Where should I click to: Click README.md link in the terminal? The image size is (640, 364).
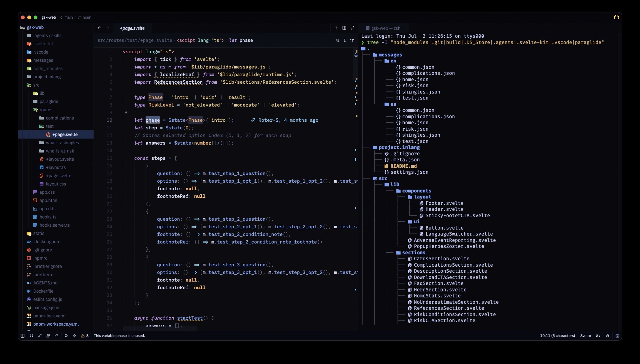point(403,166)
